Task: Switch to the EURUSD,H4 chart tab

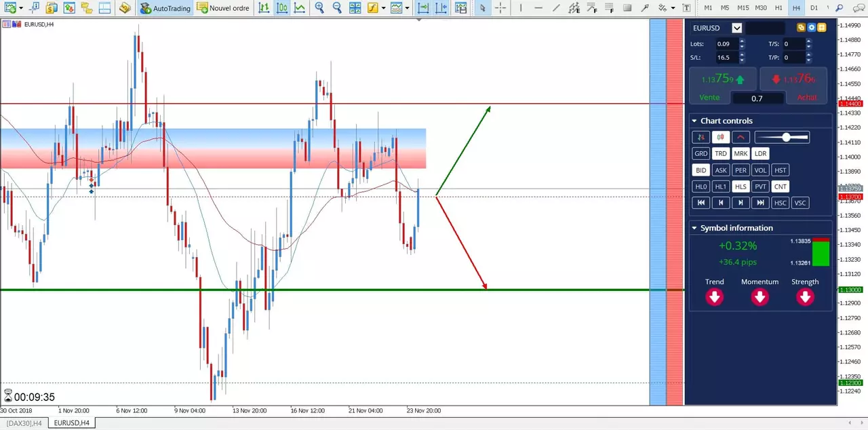Action: click(x=71, y=423)
